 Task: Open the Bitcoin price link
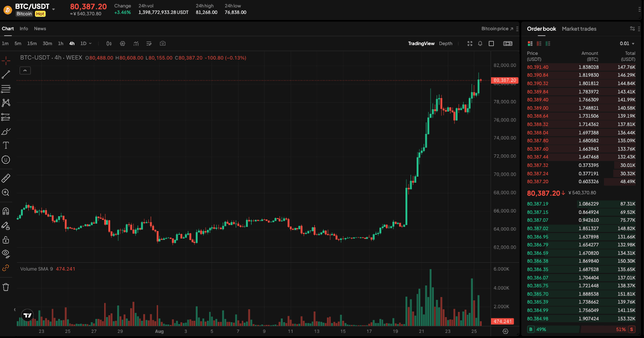coord(497,29)
